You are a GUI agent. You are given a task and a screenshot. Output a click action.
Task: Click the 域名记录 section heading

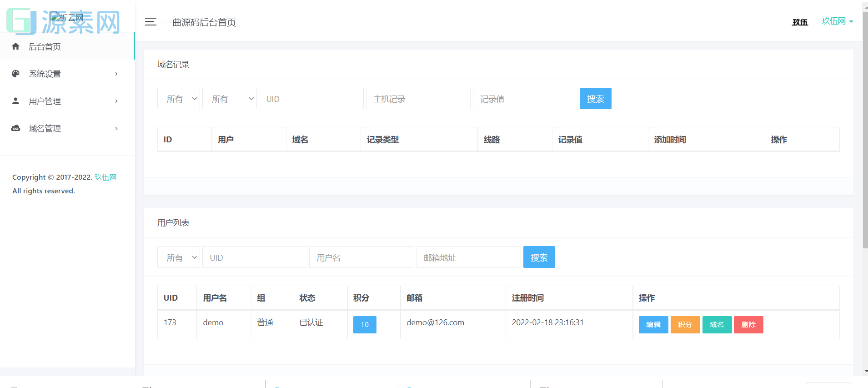coord(173,65)
